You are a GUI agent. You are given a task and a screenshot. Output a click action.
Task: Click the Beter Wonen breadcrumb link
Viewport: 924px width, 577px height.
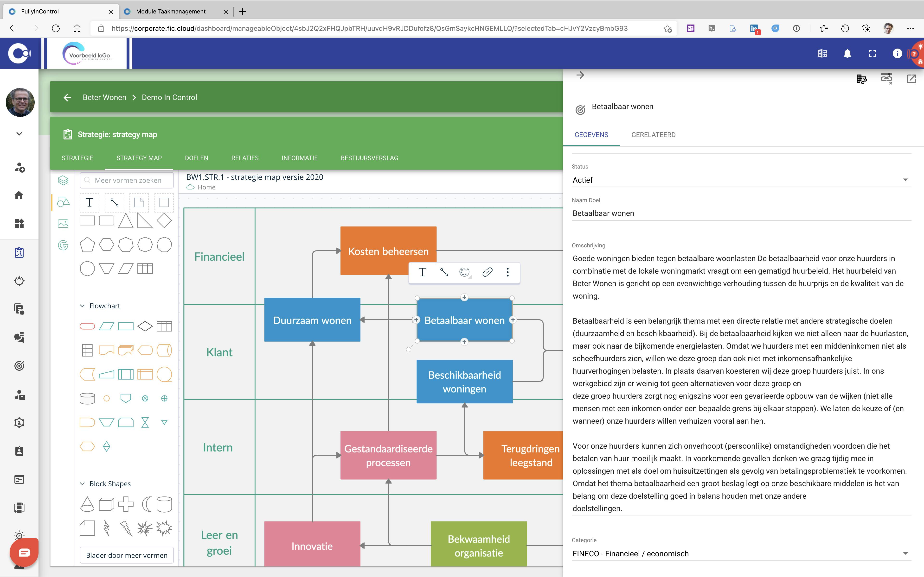point(104,97)
